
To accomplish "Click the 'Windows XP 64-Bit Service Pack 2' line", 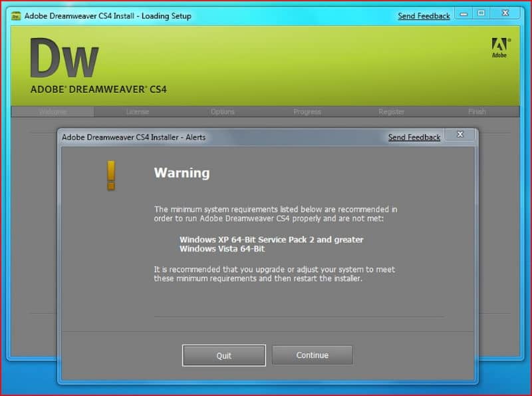I will 271,240.
